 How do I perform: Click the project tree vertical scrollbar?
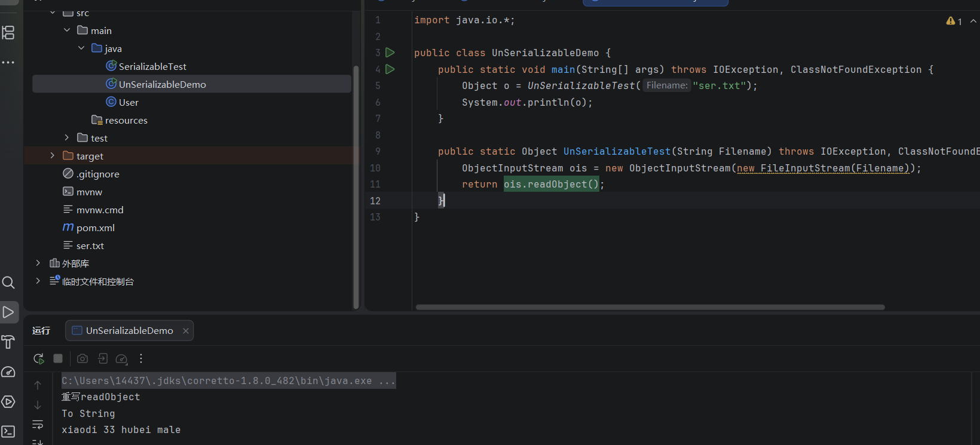[356, 187]
